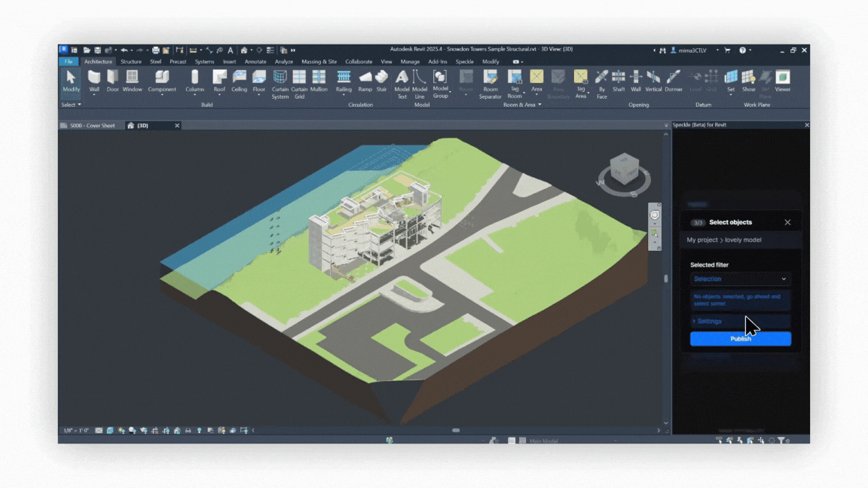Click the Publish button

(740, 339)
